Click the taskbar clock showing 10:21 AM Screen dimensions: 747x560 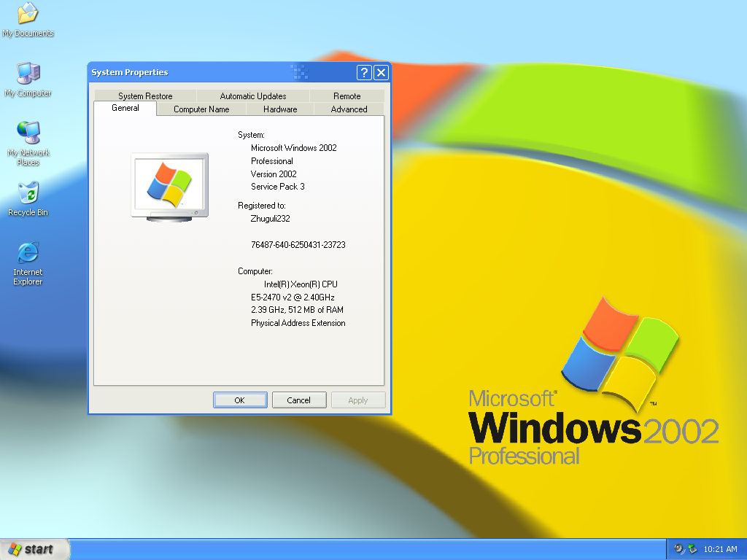tap(720, 549)
